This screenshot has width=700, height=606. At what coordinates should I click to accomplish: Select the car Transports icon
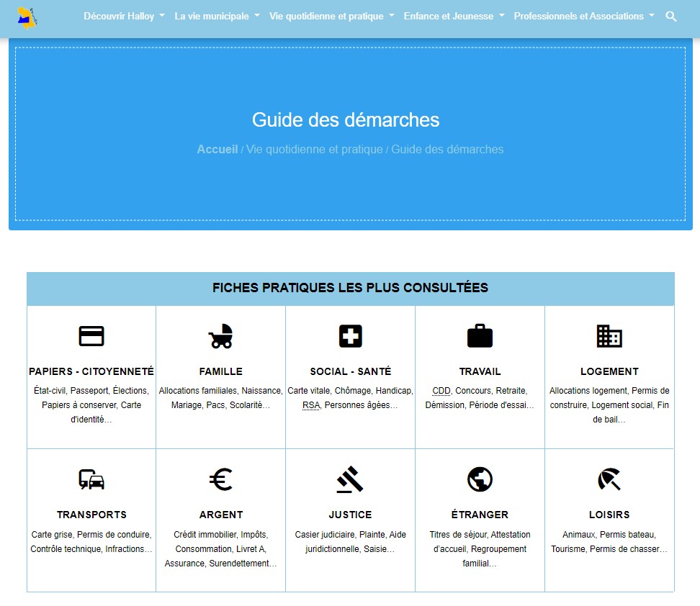point(91,479)
